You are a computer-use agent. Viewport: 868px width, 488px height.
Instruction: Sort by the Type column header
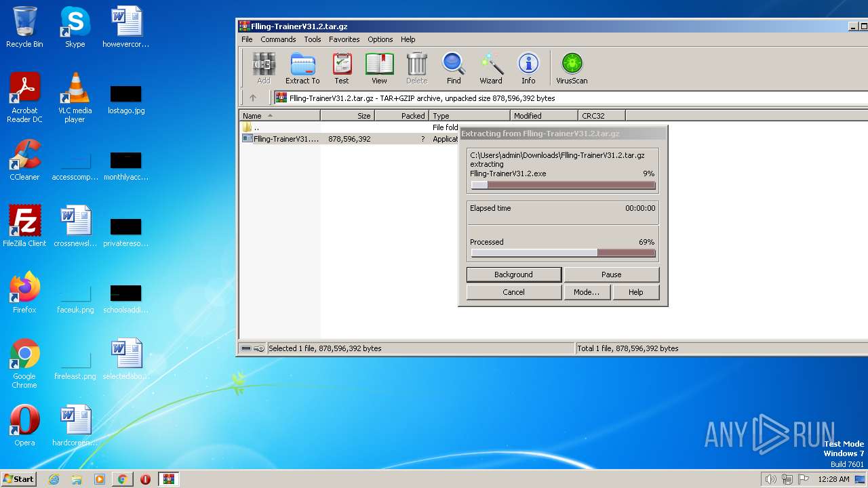(469, 116)
